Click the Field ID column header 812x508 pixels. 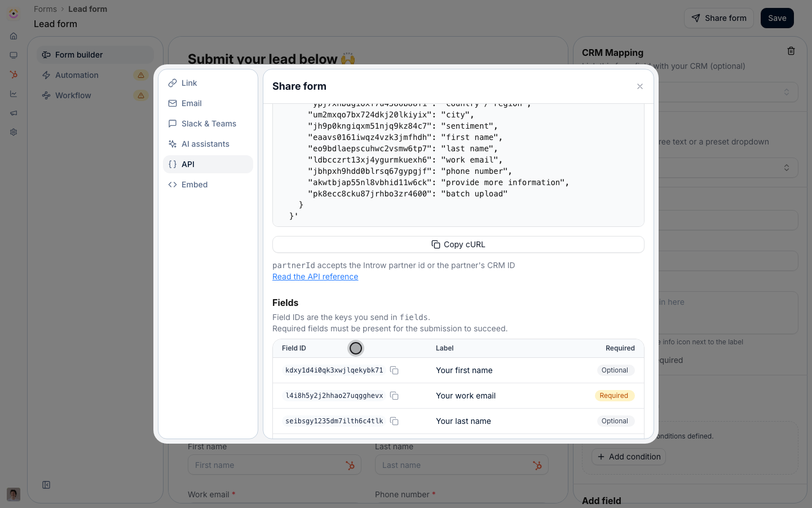[x=294, y=348]
